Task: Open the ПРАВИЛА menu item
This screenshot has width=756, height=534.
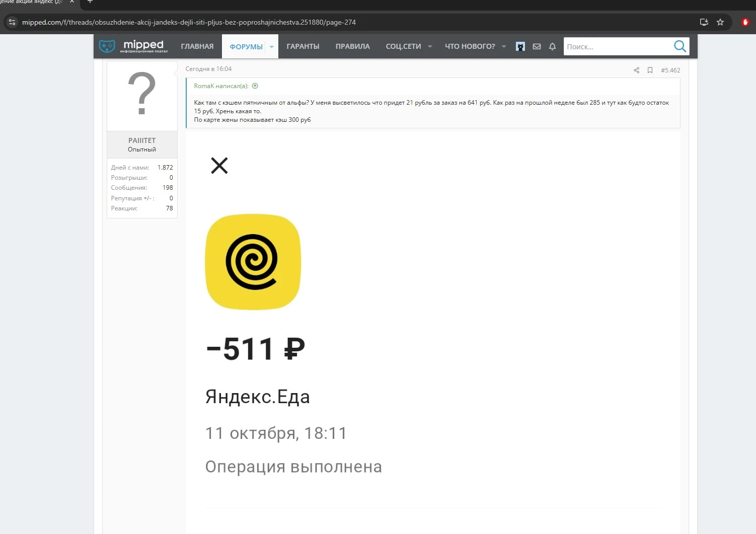Action: 353,46
